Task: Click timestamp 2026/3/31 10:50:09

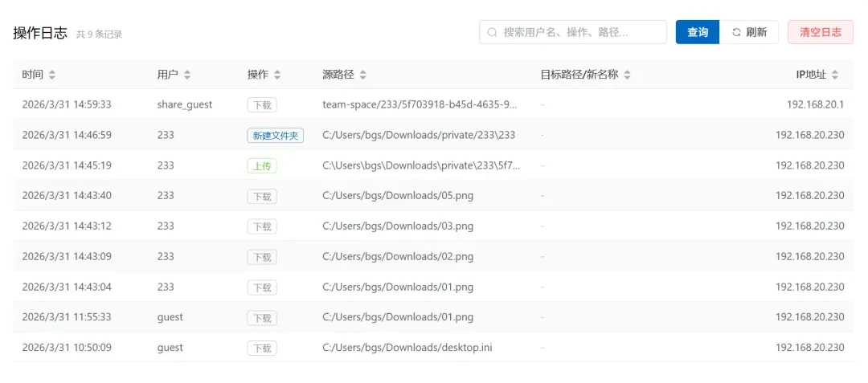Action: pyautogui.click(x=67, y=348)
